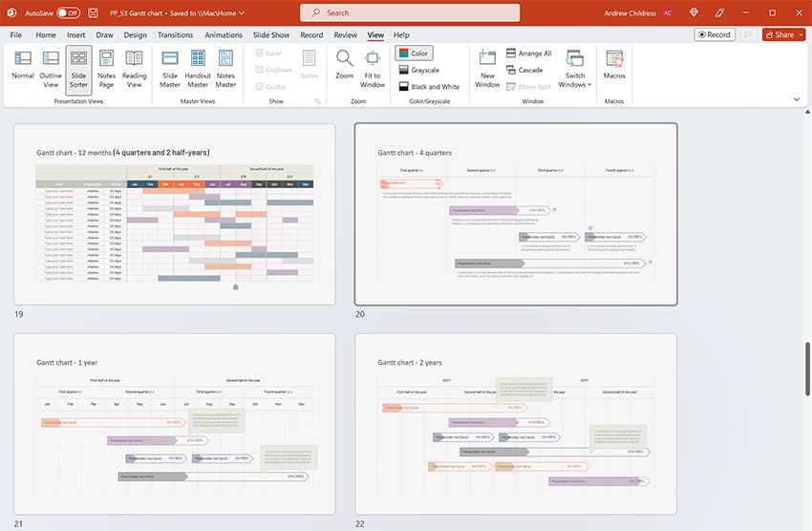812x531 pixels.
Task: Open the Share button dropdown
Action: tap(783, 34)
